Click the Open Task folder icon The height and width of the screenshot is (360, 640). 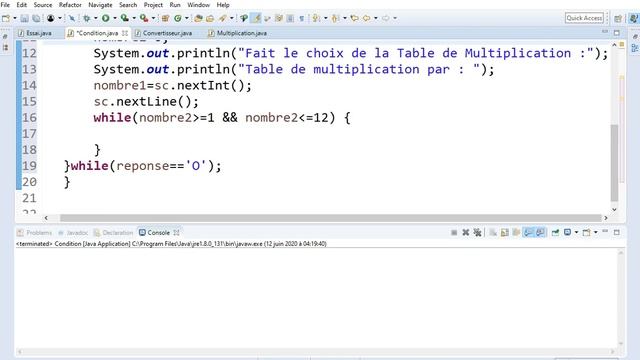(x=210, y=18)
